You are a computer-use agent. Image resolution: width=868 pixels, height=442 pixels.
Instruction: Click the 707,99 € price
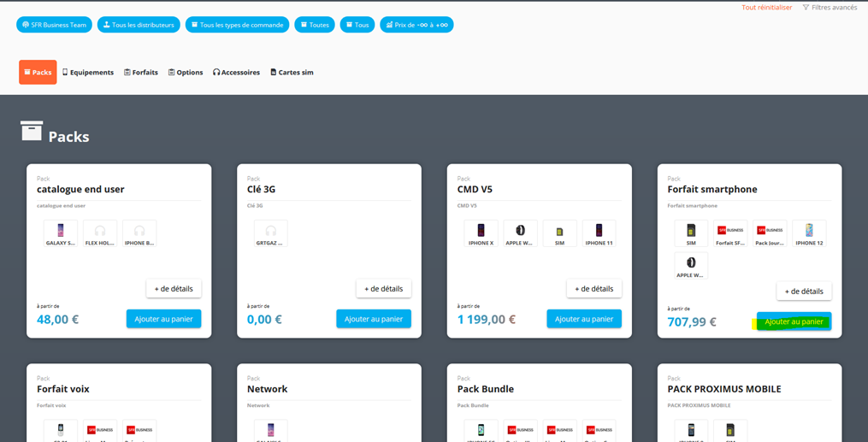(x=692, y=322)
